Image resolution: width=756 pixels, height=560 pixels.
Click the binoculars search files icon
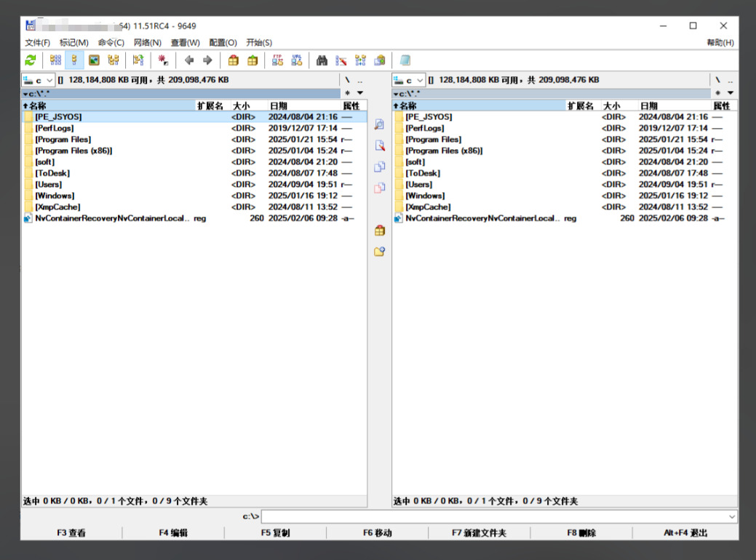pos(322,60)
